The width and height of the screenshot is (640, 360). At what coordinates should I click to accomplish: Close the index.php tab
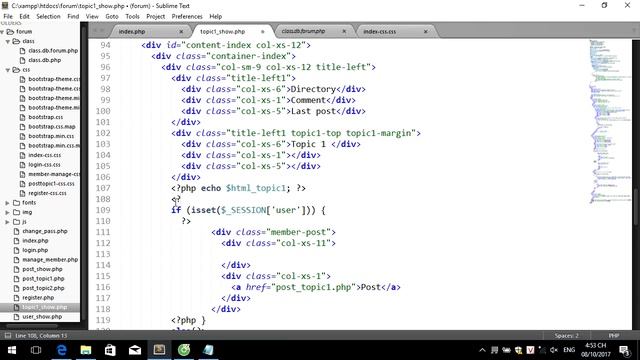[x=181, y=31]
